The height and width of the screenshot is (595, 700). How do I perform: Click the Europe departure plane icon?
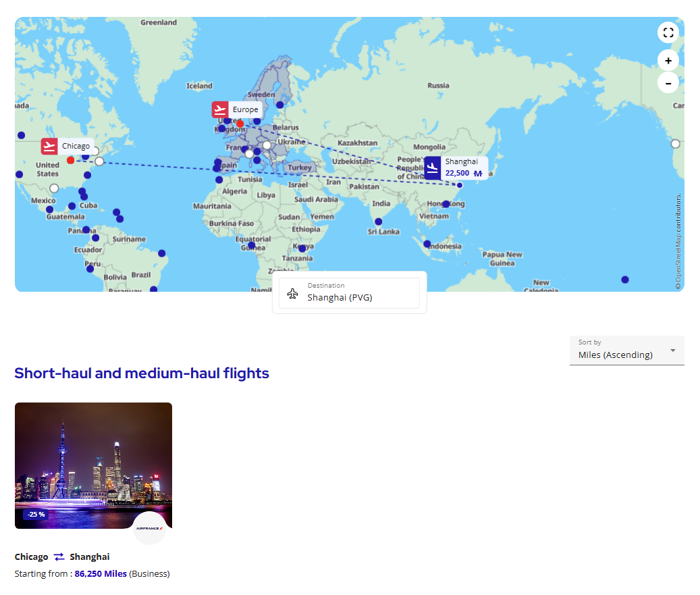(x=220, y=109)
